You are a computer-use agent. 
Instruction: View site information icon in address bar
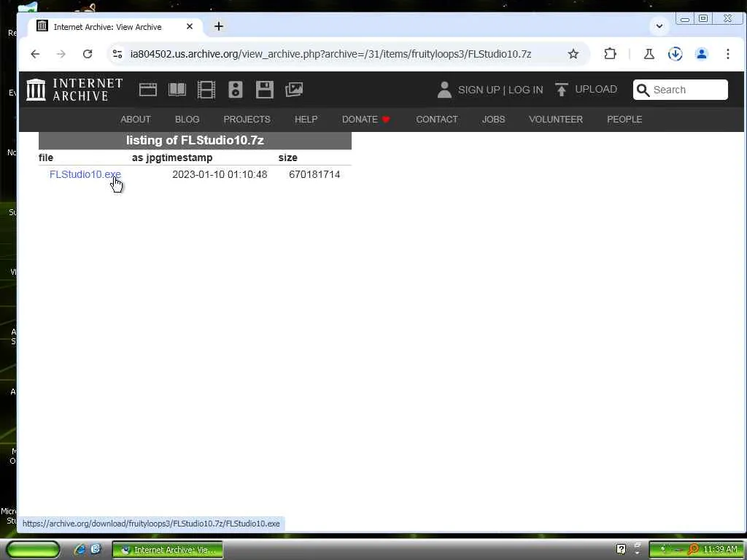[x=117, y=54]
